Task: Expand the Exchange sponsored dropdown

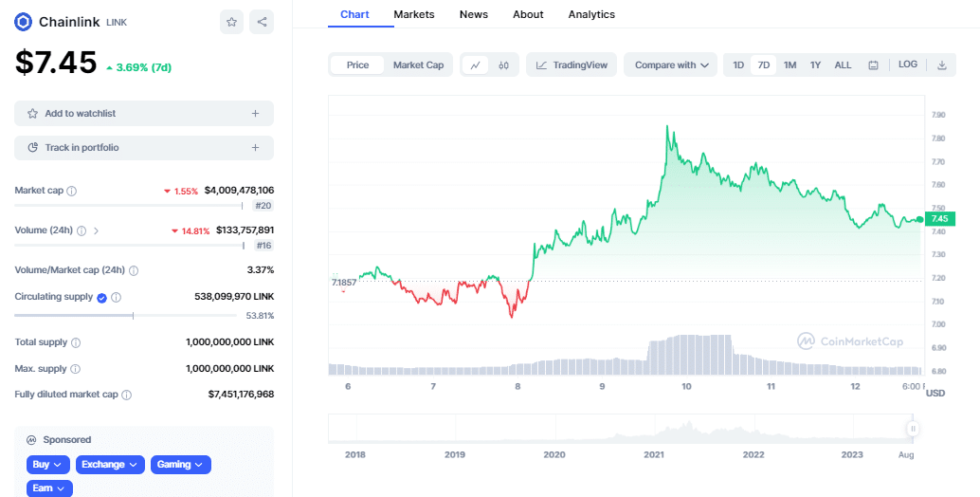Action: [x=110, y=465]
